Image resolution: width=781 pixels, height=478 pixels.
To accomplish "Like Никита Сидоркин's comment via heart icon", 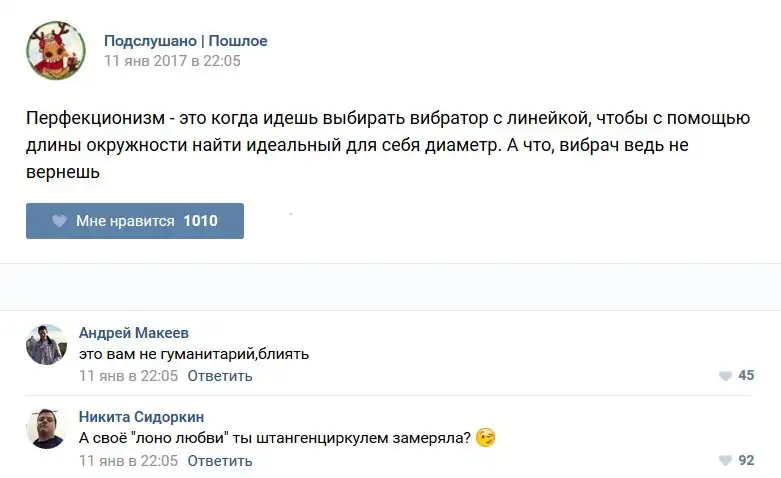I will (x=725, y=461).
